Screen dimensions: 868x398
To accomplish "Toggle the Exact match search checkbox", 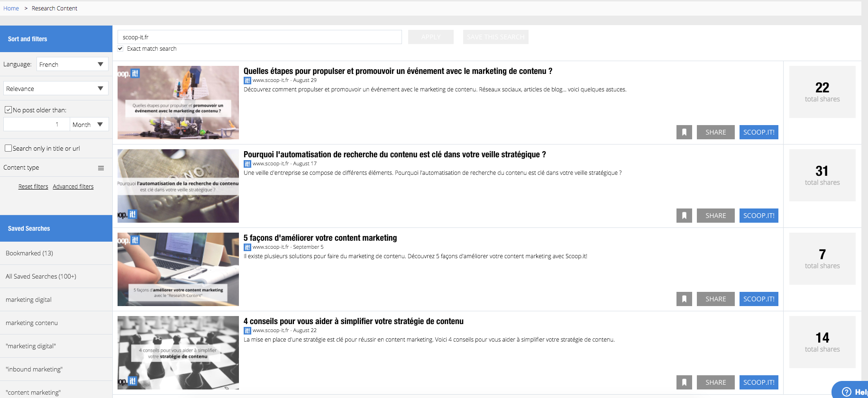I will point(120,49).
